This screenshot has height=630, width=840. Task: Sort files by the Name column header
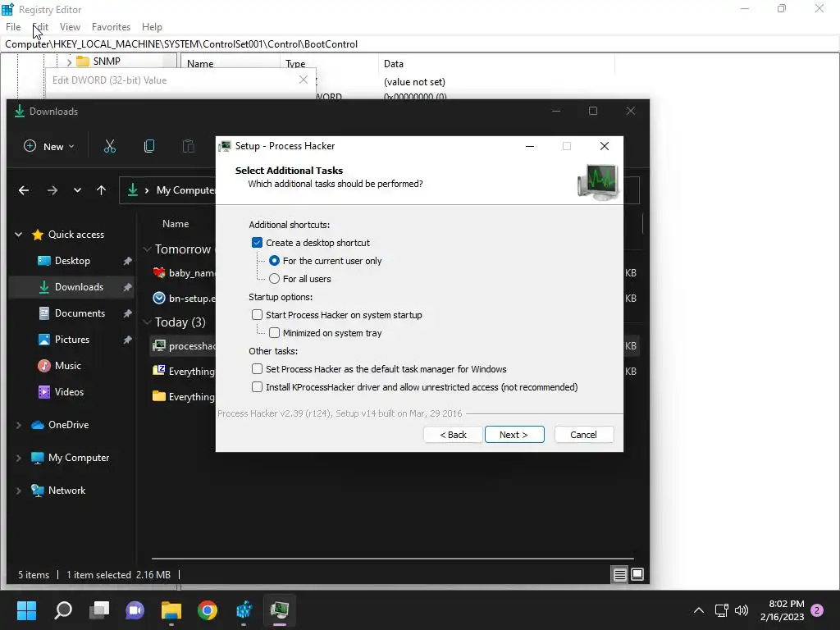click(176, 224)
